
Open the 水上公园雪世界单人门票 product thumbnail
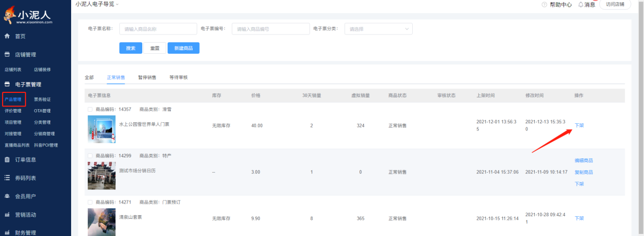click(x=102, y=129)
